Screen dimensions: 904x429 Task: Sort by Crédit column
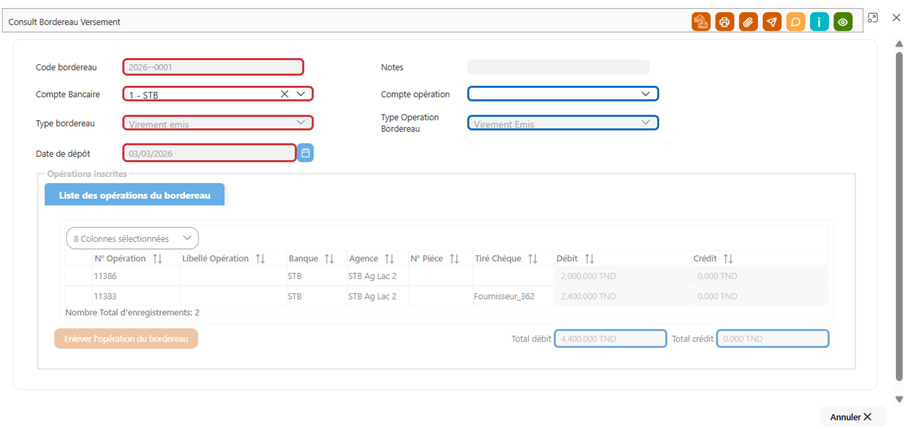click(728, 259)
